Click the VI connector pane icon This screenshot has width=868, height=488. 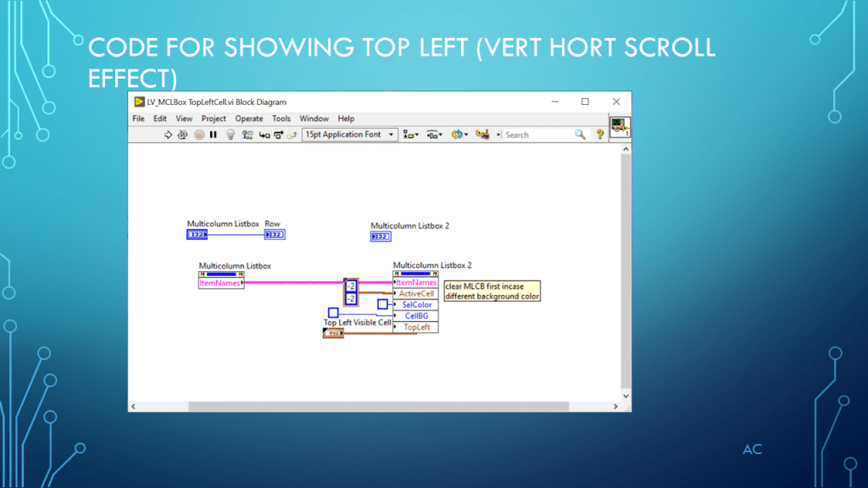pyautogui.click(x=620, y=127)
